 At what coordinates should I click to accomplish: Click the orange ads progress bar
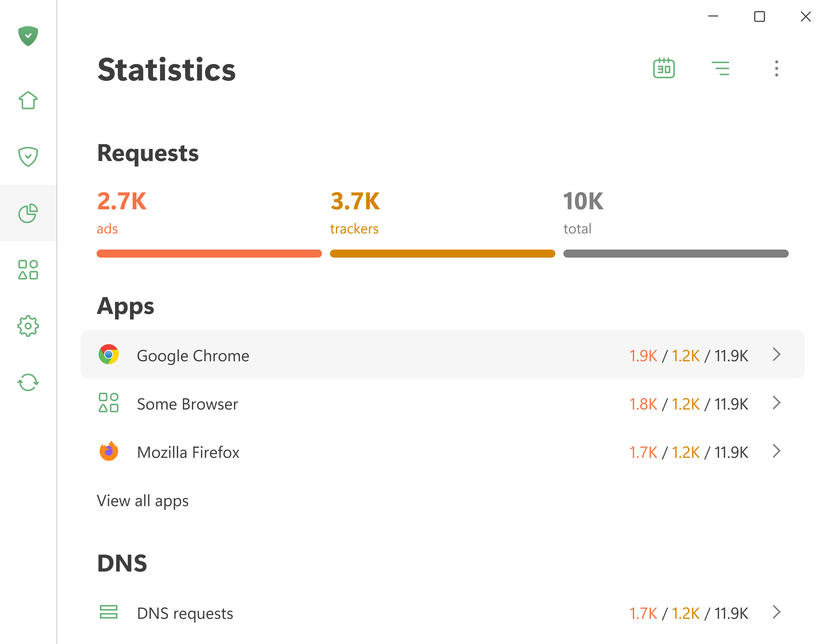(x=209, y=254)
